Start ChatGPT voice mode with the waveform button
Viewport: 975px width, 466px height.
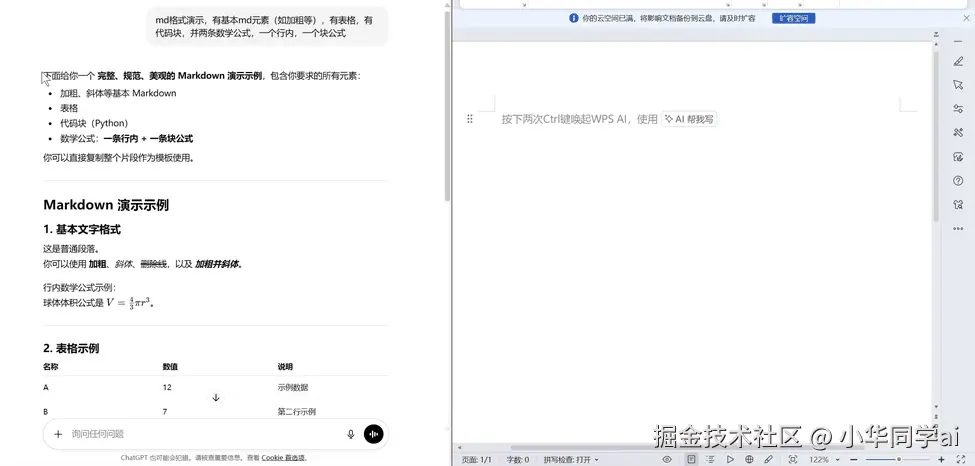[373, 434]
